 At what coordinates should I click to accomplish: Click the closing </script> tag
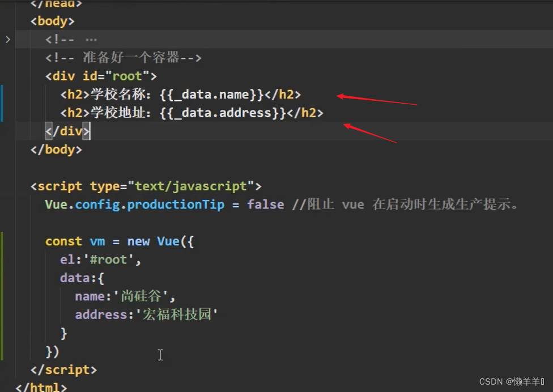click(x=63, y=370)
